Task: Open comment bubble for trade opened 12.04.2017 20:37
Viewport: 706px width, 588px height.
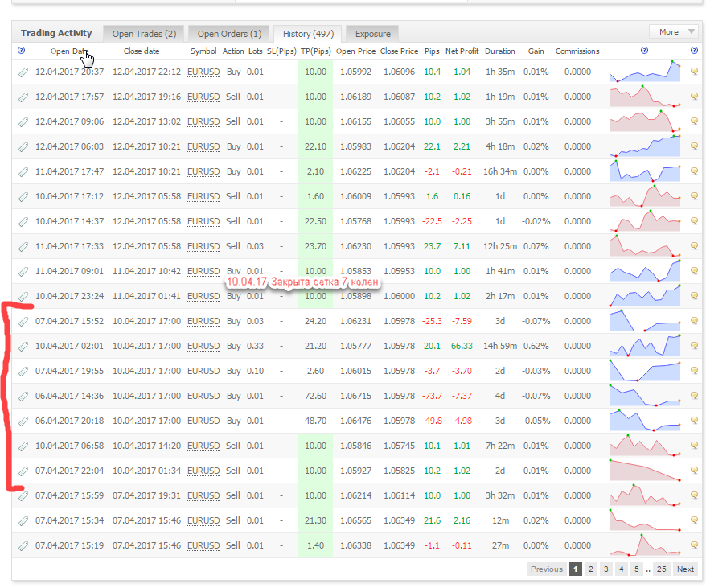Action: pyautogui.click(x=694, y=72)
